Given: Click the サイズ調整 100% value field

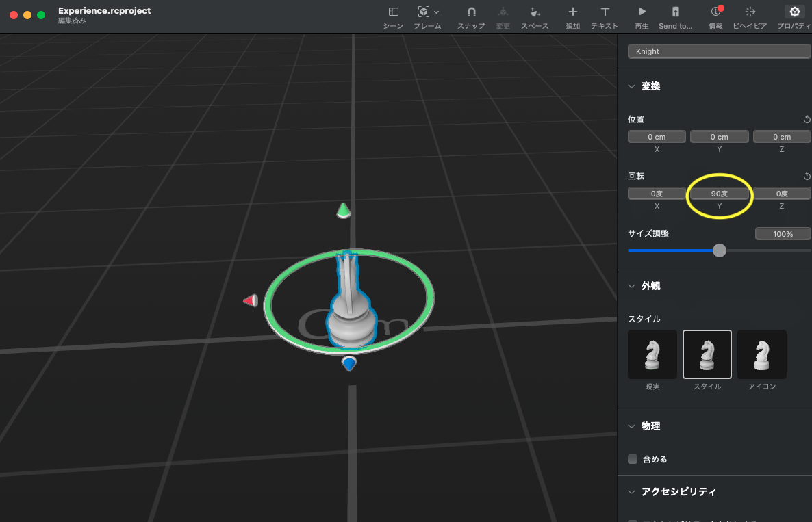Looking at the screenshot, I should pyautogui.click(x=783, y=234).
